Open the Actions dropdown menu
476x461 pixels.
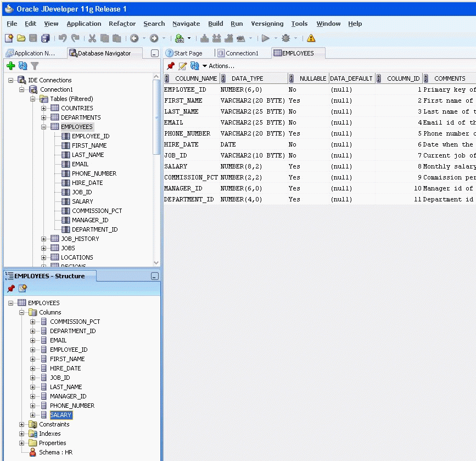tap(218, 66)
